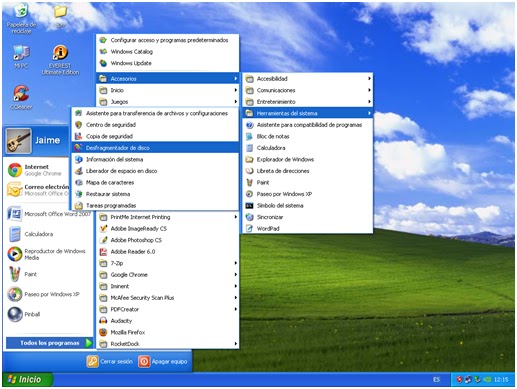Viewport: 517px width, 389px height.
Task: Open Asistente para compatibilidad de programas
Action: tap(307, 125)
